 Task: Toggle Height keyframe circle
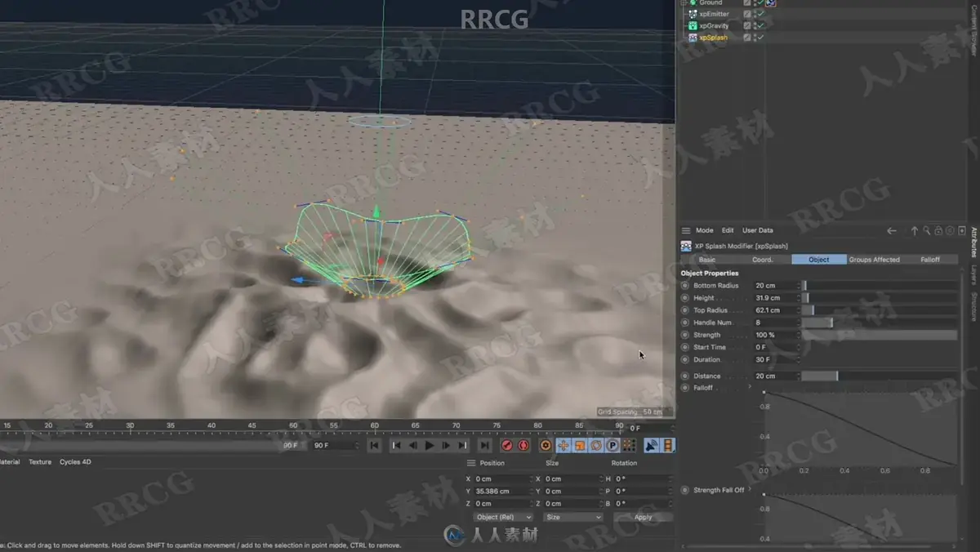685,298
